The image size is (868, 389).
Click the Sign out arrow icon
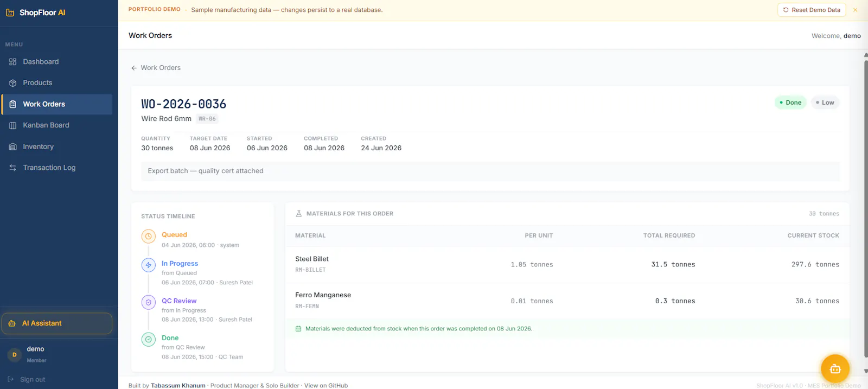(11, 379)
